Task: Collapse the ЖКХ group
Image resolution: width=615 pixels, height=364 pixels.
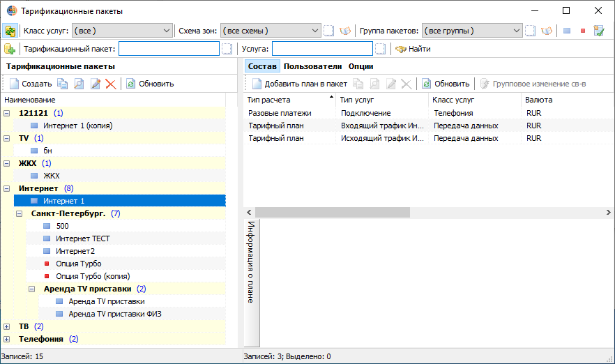Action: click(x=7, y=163)
